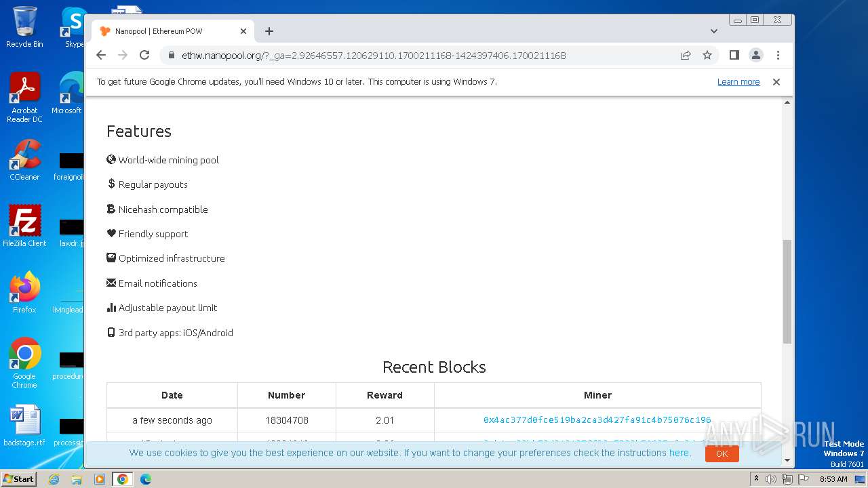The width and height of the screenshot is (868, 488).
Task: Open Google Chrome desktop shortcut
Action: [x=24, y=363]
